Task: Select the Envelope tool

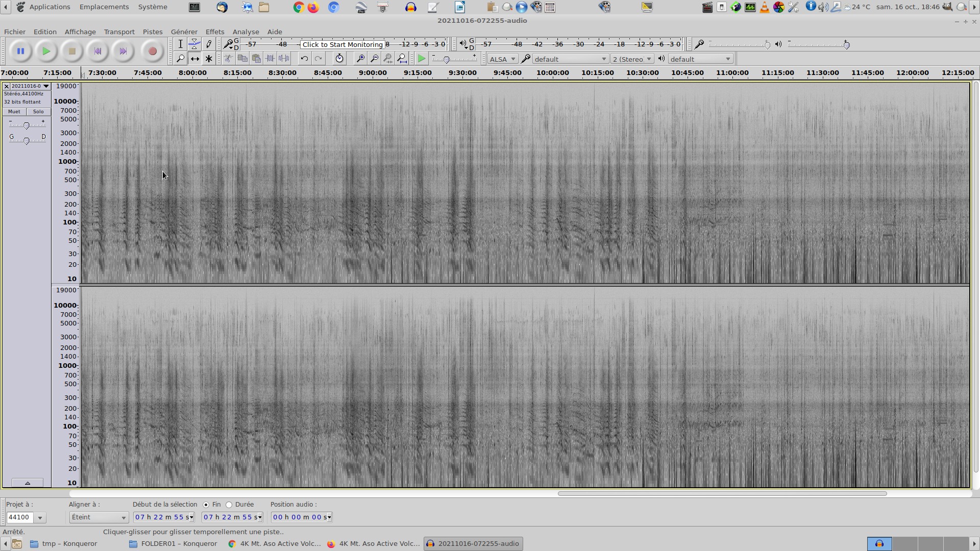Action: pos(194,44)
